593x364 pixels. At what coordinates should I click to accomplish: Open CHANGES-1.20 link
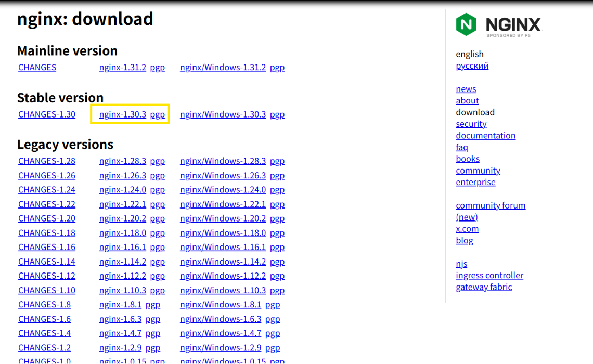coord(47,218)
